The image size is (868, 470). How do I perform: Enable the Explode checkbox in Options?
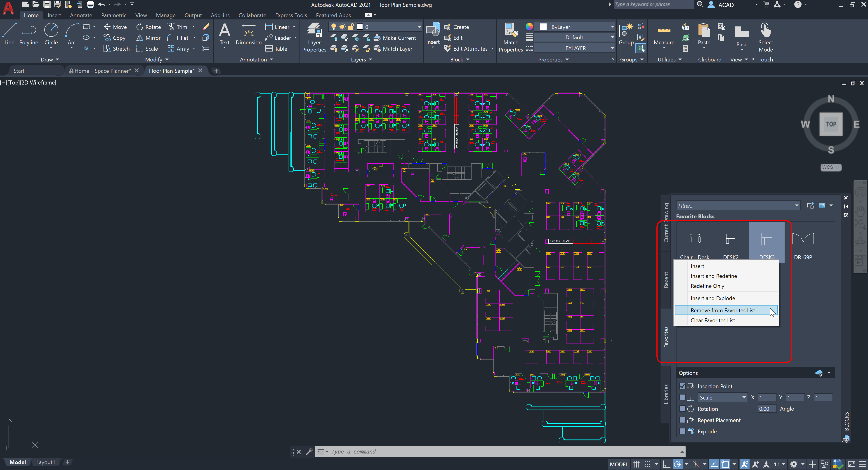[682, 431]
